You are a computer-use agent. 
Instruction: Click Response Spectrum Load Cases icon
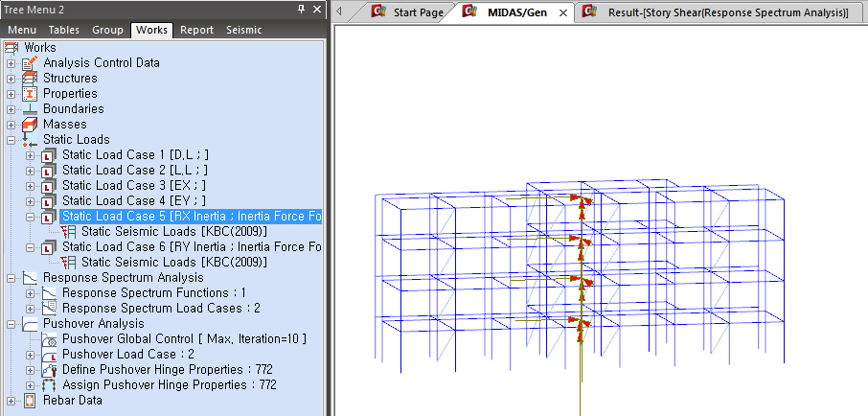49,308
